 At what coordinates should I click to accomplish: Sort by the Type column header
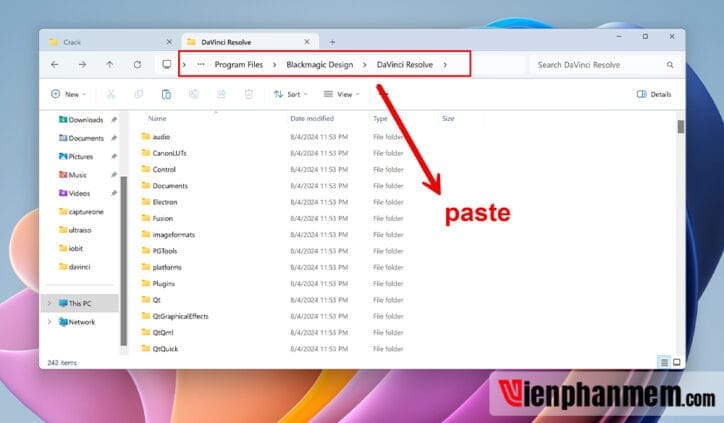coord(380,119)
